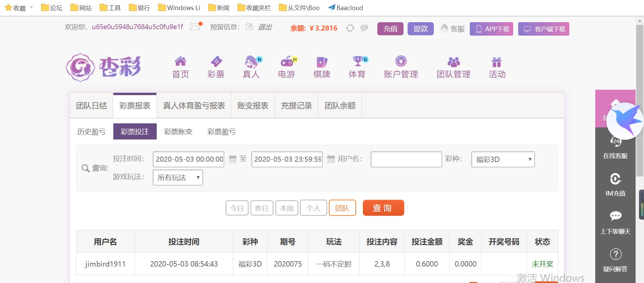
Task: Click the orange 查询 search button
Action: (383, 208)
